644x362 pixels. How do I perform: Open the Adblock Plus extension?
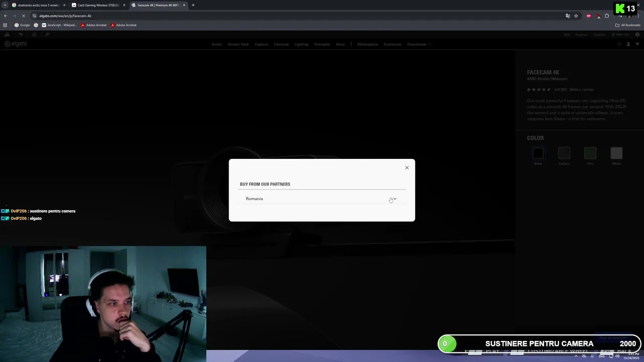coord(589,16)
